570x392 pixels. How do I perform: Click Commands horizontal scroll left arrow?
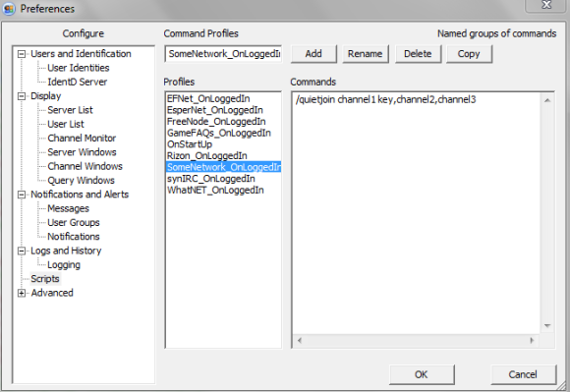coord(300,341)
